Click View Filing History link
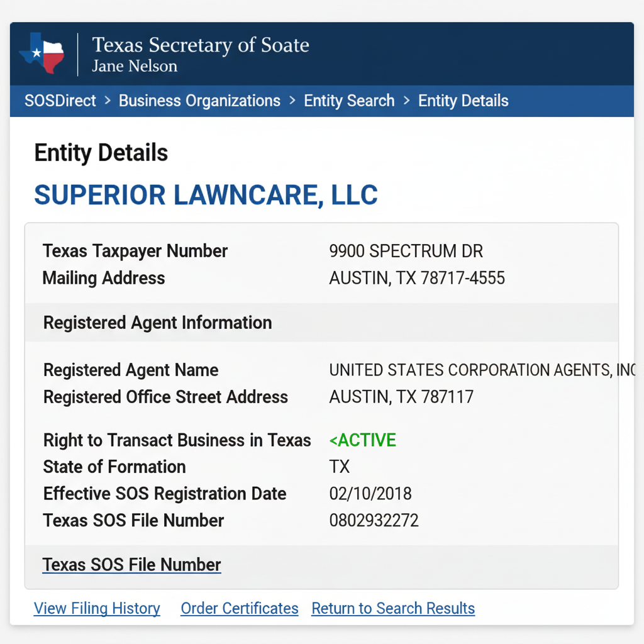 point(97,608)
